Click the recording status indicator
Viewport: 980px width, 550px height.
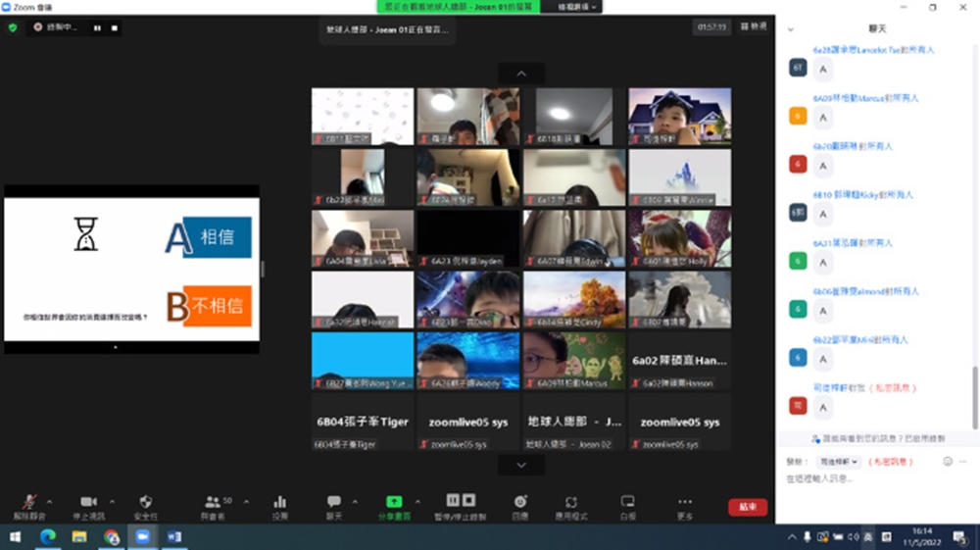(56, 27)
